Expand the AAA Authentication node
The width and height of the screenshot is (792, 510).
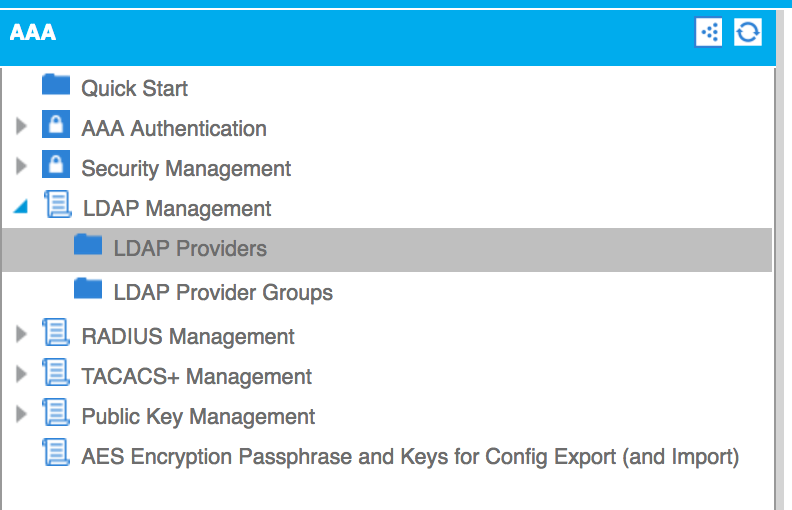point(21,126)
